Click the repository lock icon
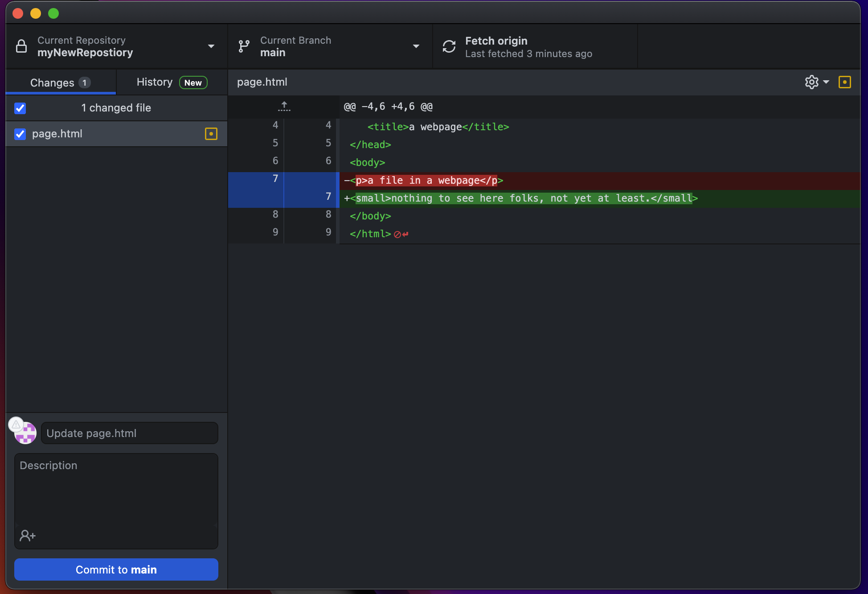 [x=21, y=46]
